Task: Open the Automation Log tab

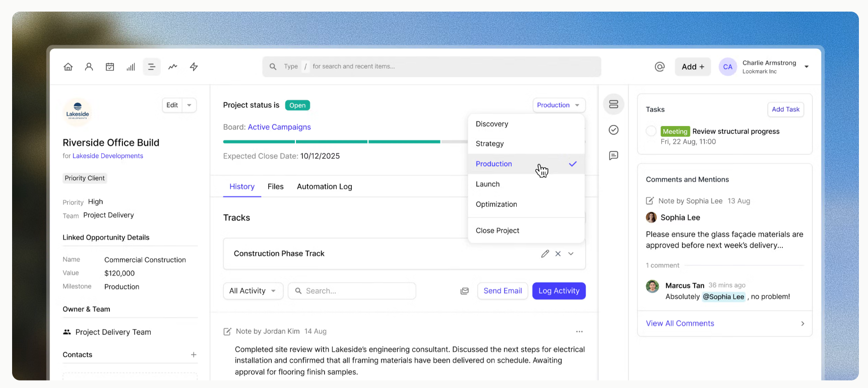Action: click(325, 186)
